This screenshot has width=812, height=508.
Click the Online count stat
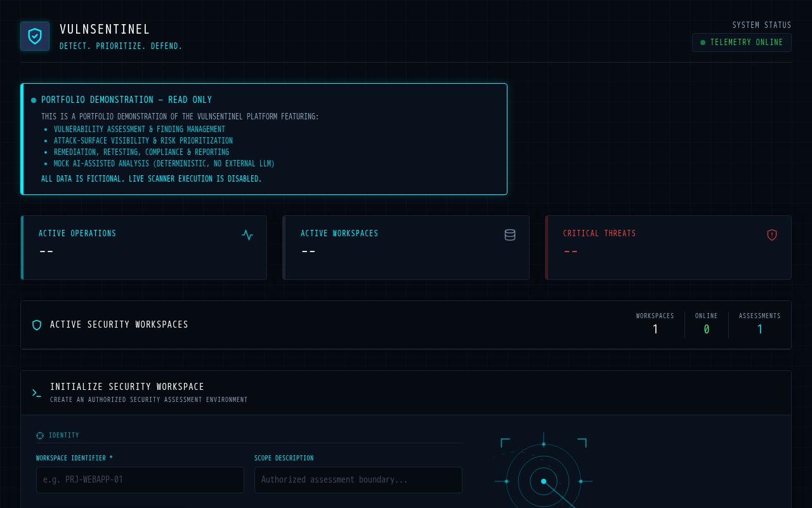pyautogui.click(x=707, y=324)
